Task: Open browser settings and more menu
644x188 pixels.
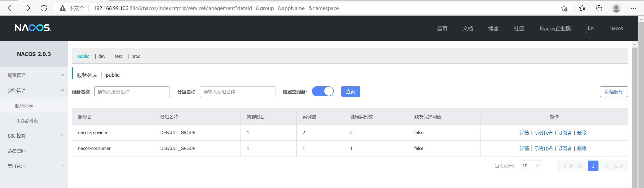Action: coord(633,8)
